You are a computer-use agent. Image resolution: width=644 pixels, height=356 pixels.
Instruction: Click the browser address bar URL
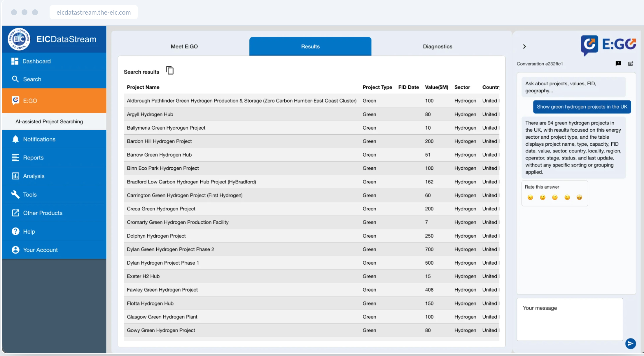[94, 12]
